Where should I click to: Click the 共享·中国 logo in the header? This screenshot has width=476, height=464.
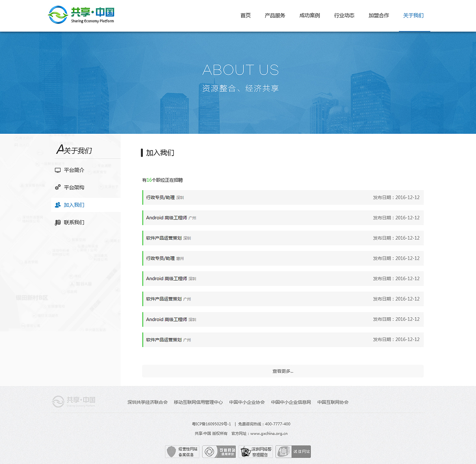[x=80, y=15]
